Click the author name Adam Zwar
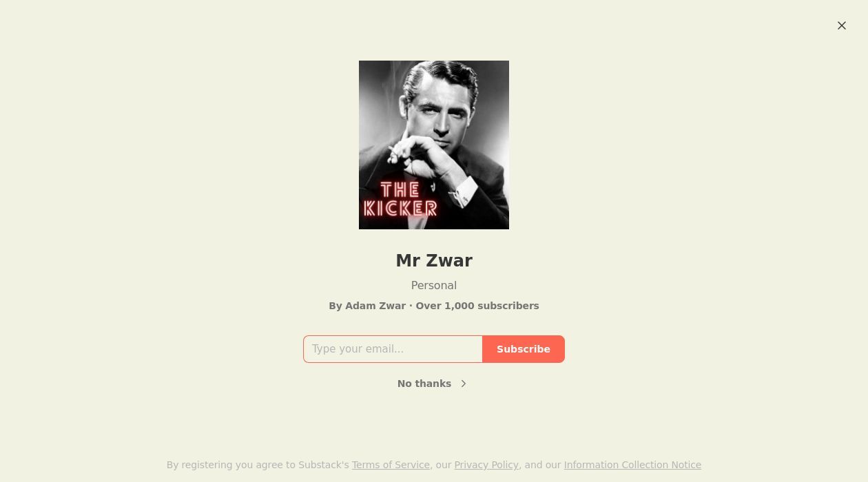 [375, 306]
